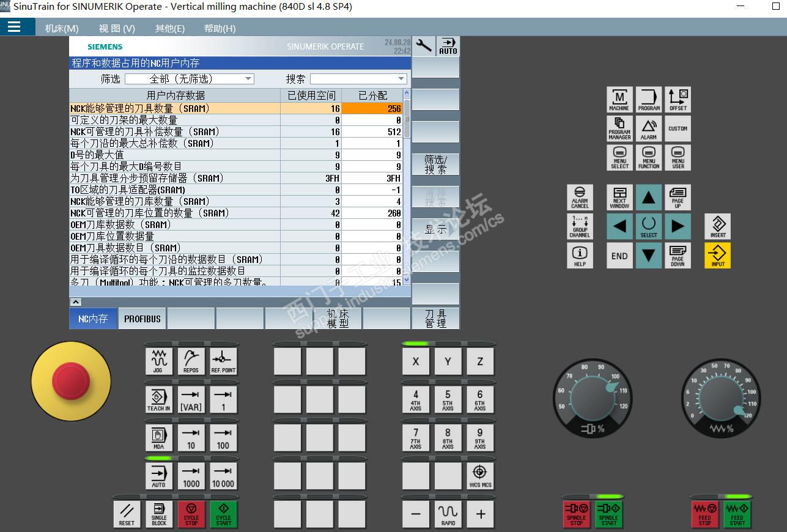This screenshot has height=532, width=787.
Task: Click the green CYCLE START key
Action: (223, 514)
